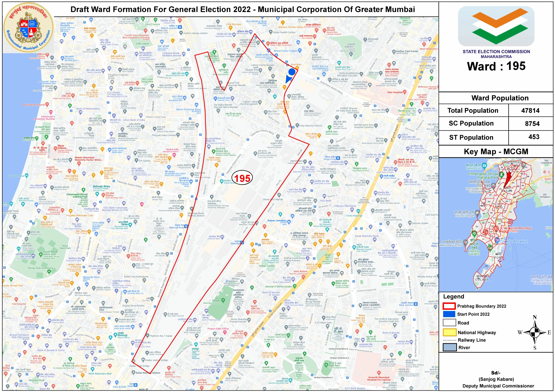Viewport: 555px width, 392px height.
Task: Open the MCGM key map thumbnail
Action: point(495,225)
